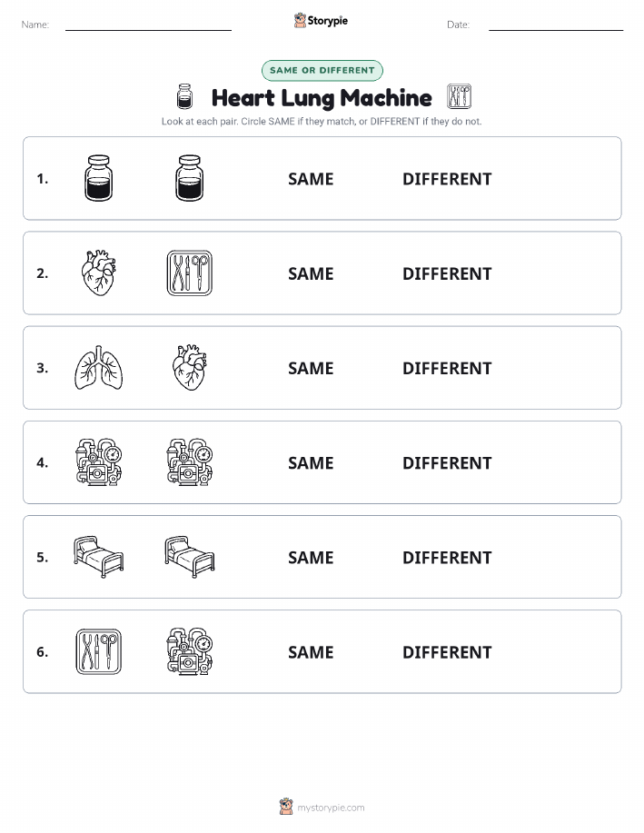Click the Name input line
This screenshot has height=833, width=644.
[148, 25]
